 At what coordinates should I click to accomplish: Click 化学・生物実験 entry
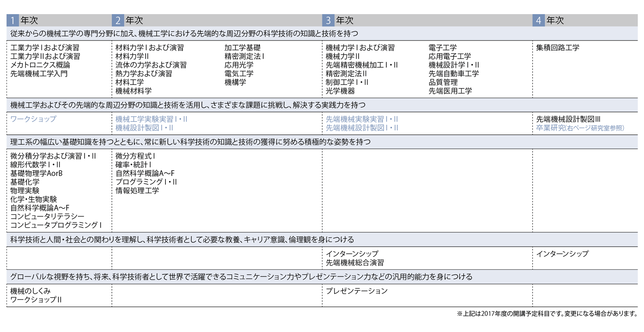point(34,199)
